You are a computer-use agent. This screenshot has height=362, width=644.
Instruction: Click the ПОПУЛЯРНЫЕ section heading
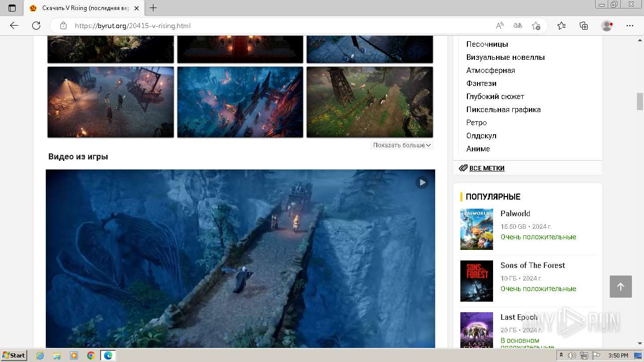(493, 197)
